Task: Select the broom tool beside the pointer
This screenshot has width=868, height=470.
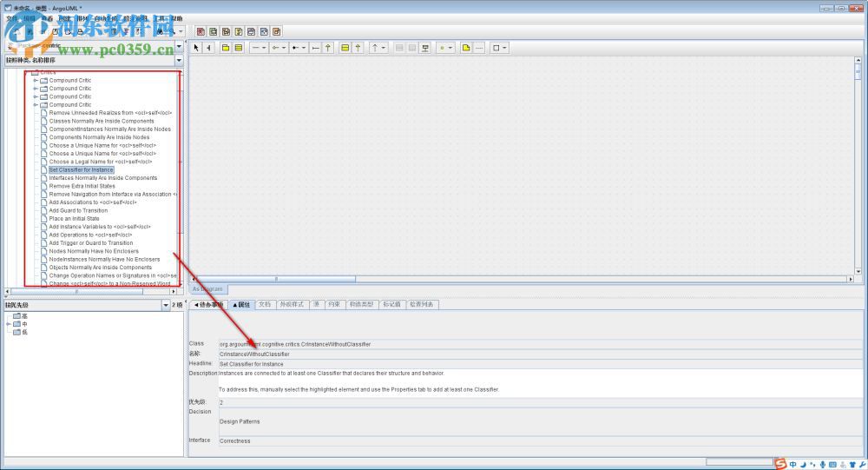Action: click(208, 48)
